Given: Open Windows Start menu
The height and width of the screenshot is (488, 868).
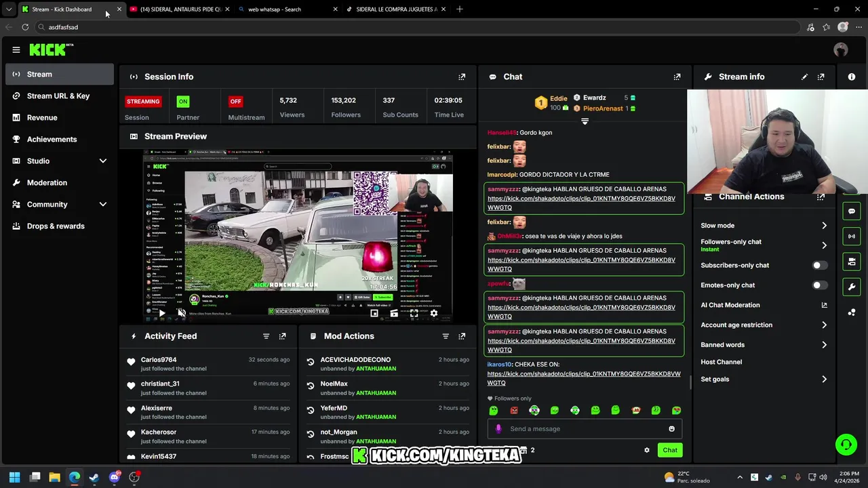Looking at the screenshot, I should pos(14,477).
